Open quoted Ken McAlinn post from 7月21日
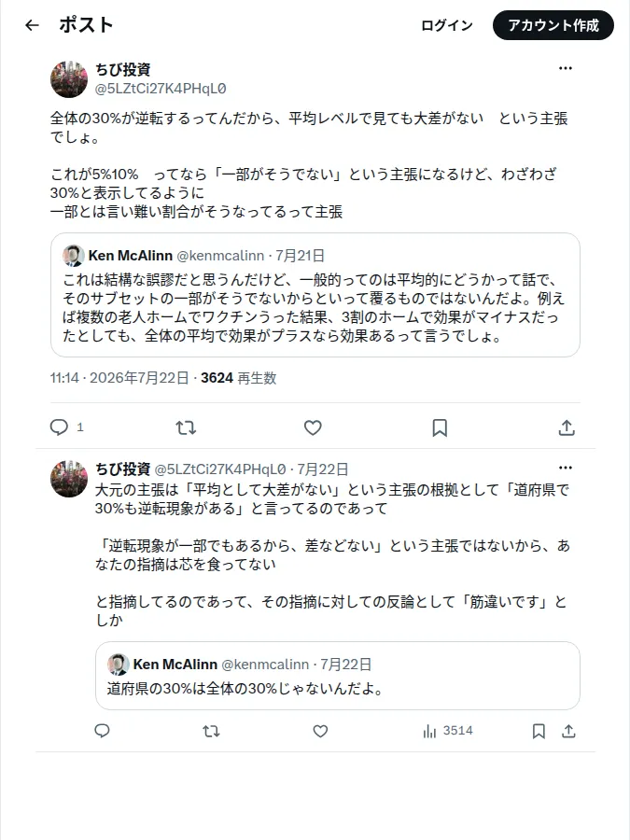Screen dimensions: 630x840 click(315, 295)
